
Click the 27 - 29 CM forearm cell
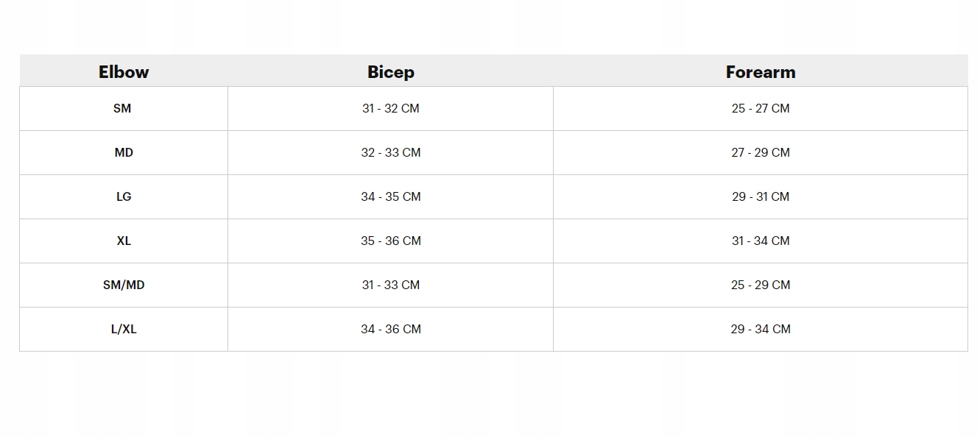(x=761, y=152)
